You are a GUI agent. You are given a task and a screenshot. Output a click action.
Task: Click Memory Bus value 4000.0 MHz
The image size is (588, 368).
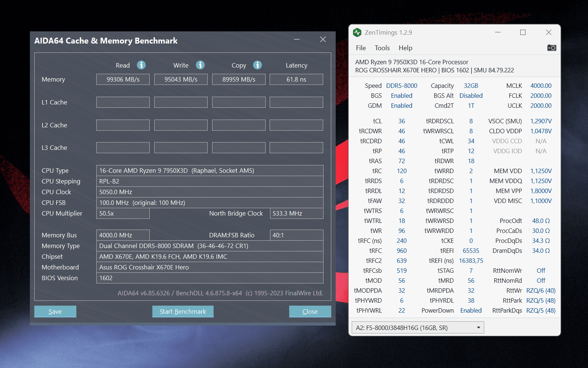point(123,235)
